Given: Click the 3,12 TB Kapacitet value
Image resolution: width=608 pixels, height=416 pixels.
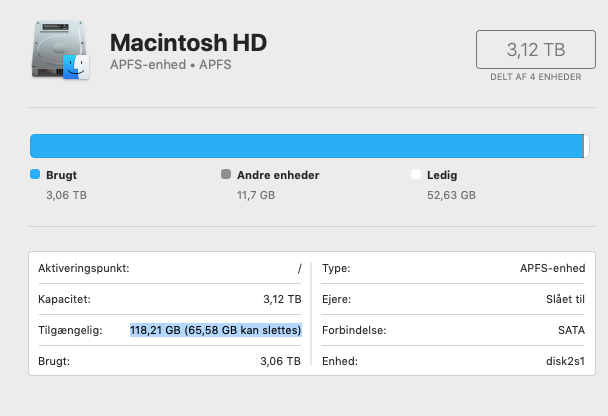Looking at the screenshot, I should tap(282, 299).
